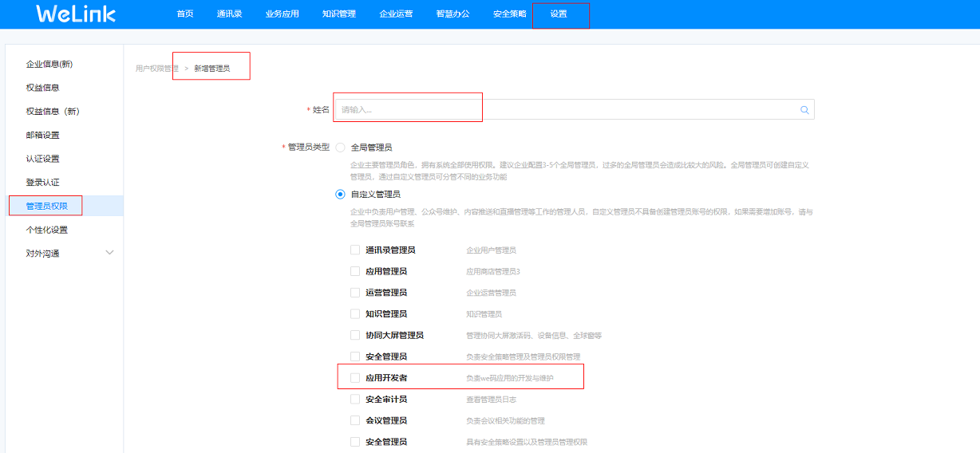
Task: Expand the 对外沟通 sidebar section
Action: tap(109, 253)
